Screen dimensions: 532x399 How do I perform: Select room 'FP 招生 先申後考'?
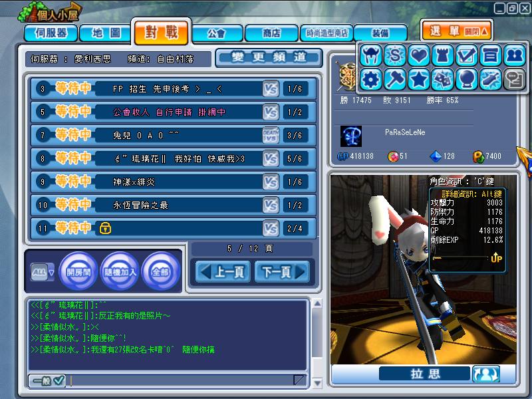tap(174, 89)
